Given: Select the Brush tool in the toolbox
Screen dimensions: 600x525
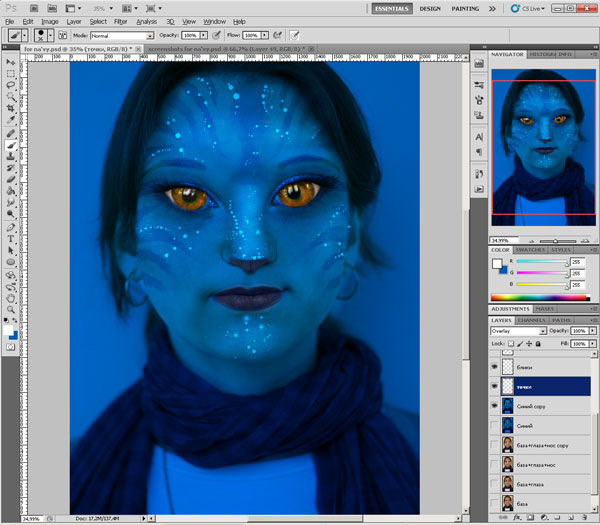Looking at the screenshot, I should click(x=10, y=144).
